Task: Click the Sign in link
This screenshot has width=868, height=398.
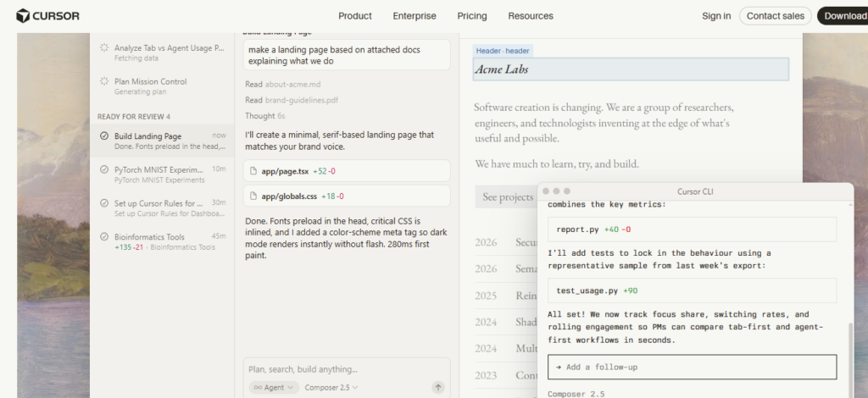Action: 716,16
